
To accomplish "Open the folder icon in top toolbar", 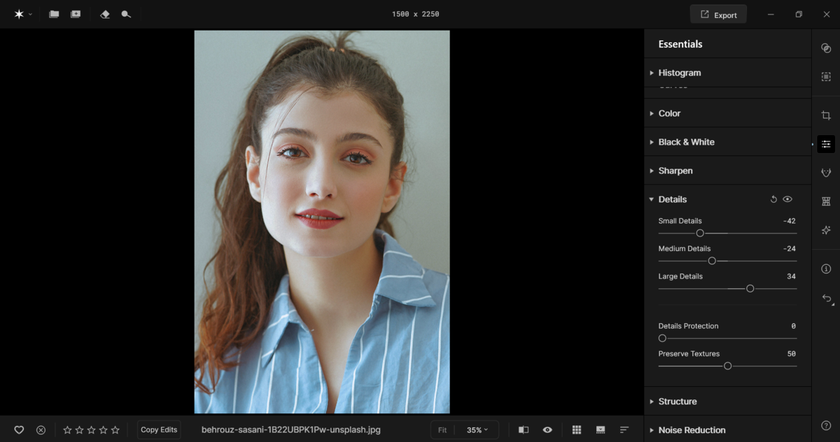I will (x=54, y=15).
